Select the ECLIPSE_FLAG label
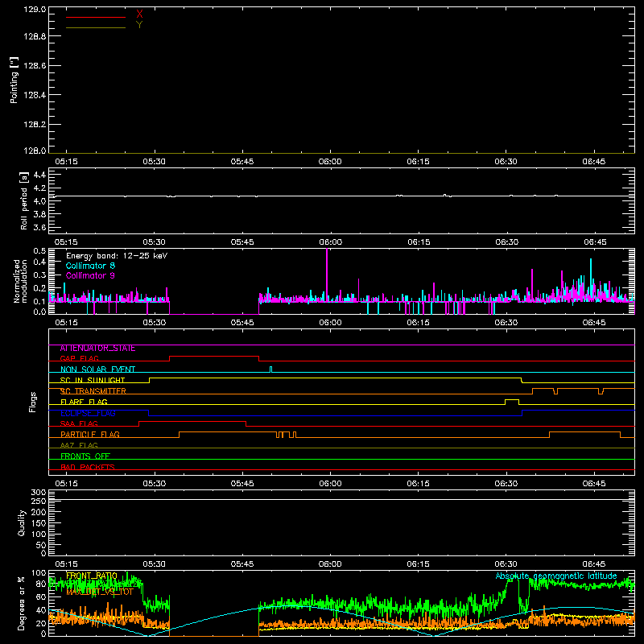The image size is (644, 644). [x=88, y=413]
